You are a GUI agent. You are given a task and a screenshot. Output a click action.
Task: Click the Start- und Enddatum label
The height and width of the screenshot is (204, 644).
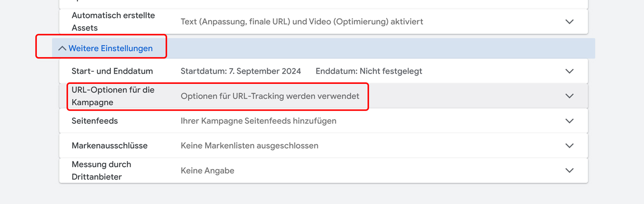pyautogui.click(x=112, y=71)
